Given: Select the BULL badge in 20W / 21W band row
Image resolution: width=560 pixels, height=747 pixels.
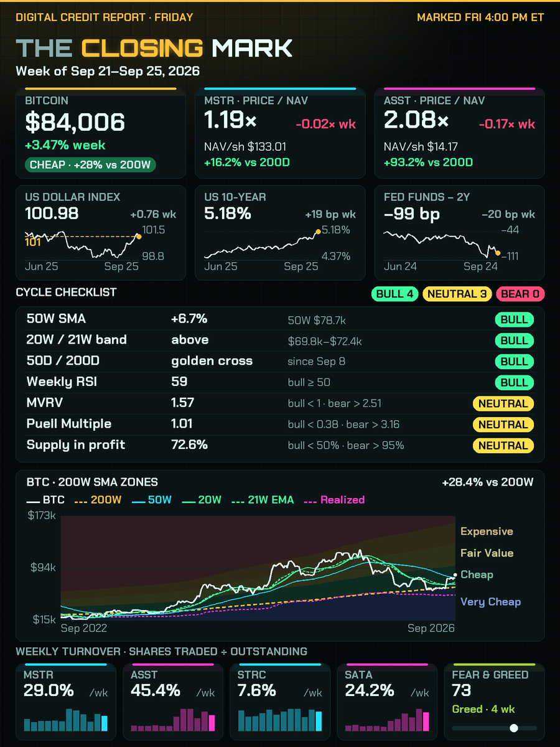Looking at the screenshot, I should click(514, 341).
